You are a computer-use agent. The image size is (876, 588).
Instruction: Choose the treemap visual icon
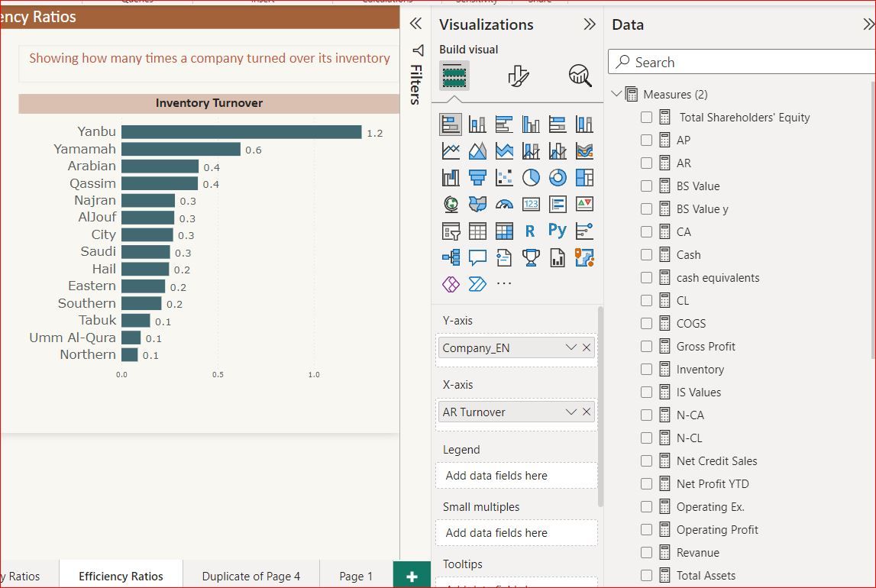pos(584,177)
